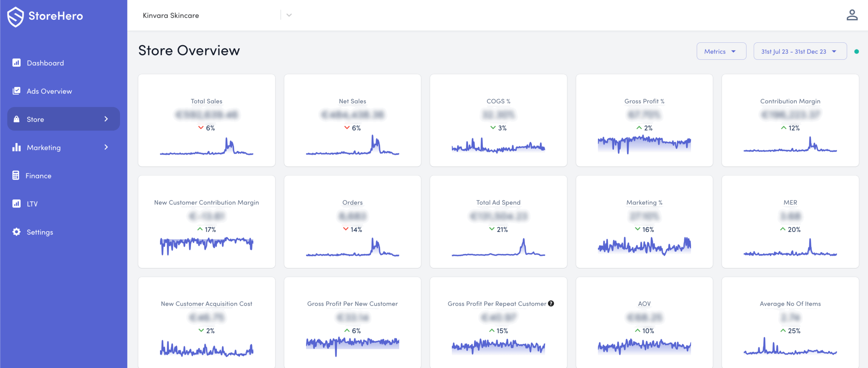Viewport: 868px width, 368px height.
Task: Click the LTV chart icon in sidebar
Action: coord(16,204)
